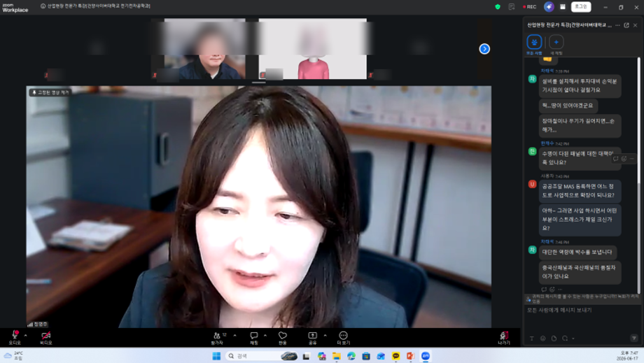Open the Windows Start menu
Screen dimensions: 644x363
(216, 356)
